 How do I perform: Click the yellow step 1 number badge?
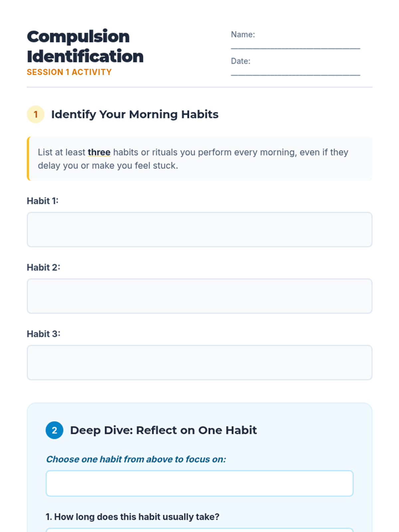(x=36, y=114)
